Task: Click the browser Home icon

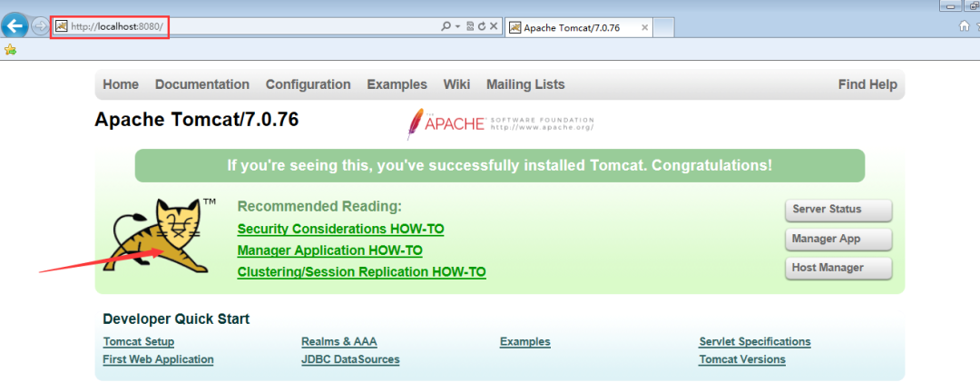Action: tap(965, 26)
